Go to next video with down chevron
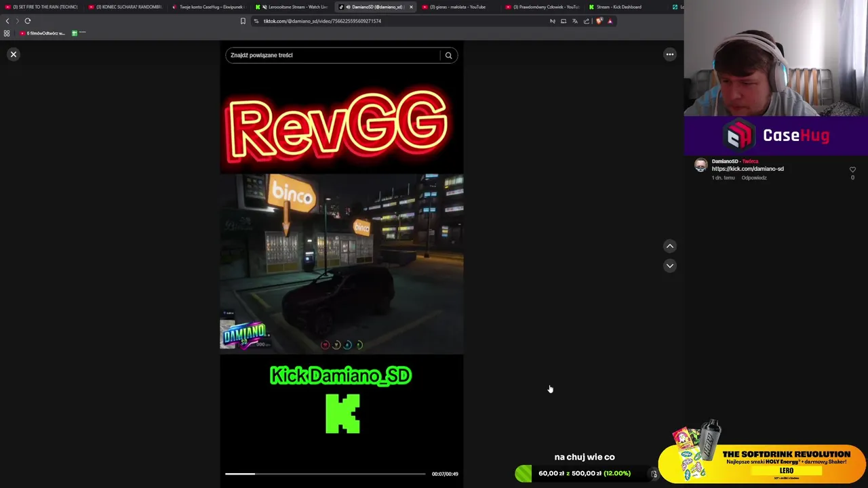The height and width of the screenshot is (488, 868). tap(670, 266)
